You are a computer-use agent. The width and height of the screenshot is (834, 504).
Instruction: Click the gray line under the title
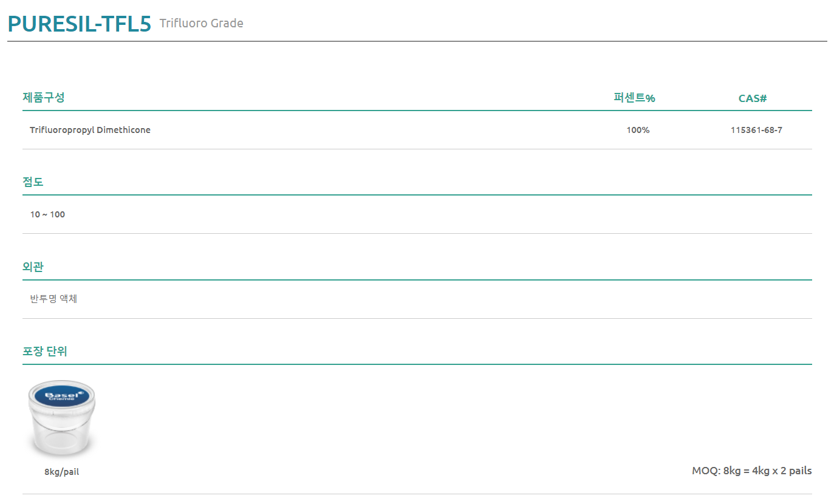(x=417, y=41)
